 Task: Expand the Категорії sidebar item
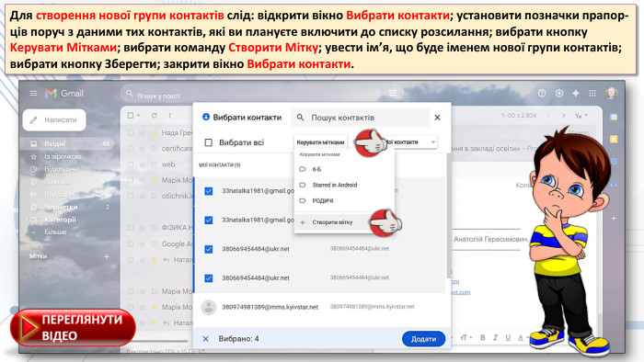pyautogui.click(x=28, y=220)
